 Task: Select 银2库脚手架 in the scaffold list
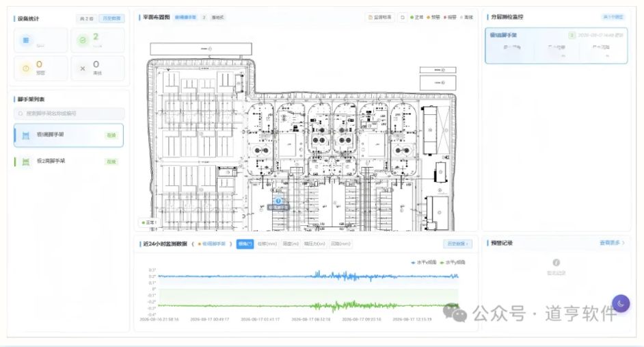68,162
